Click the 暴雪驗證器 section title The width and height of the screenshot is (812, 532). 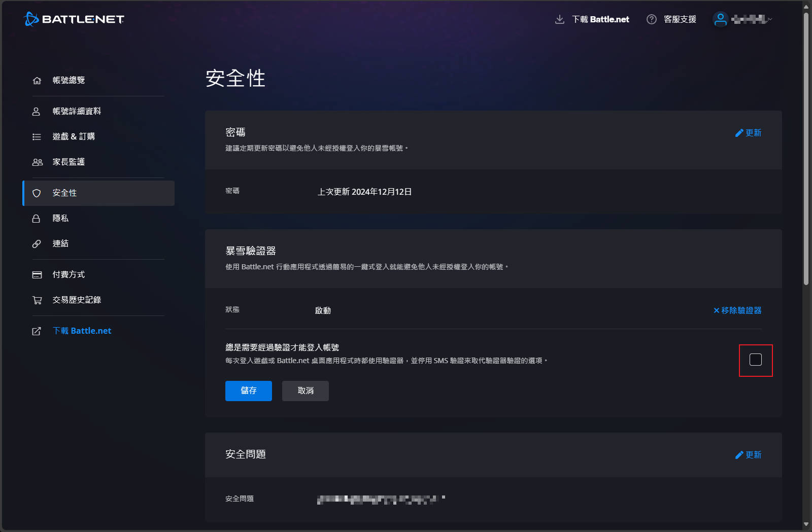251,251
